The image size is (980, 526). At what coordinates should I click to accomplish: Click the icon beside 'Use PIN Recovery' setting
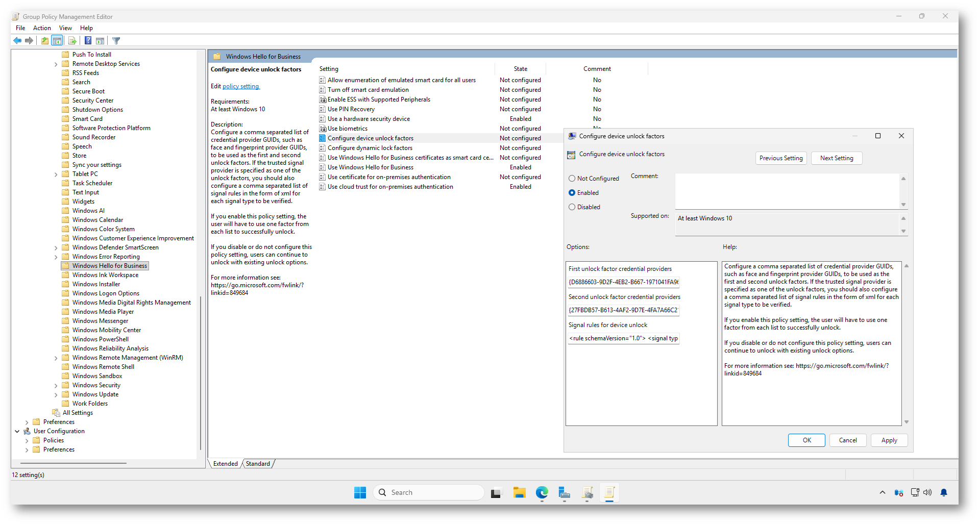point(323,109)
